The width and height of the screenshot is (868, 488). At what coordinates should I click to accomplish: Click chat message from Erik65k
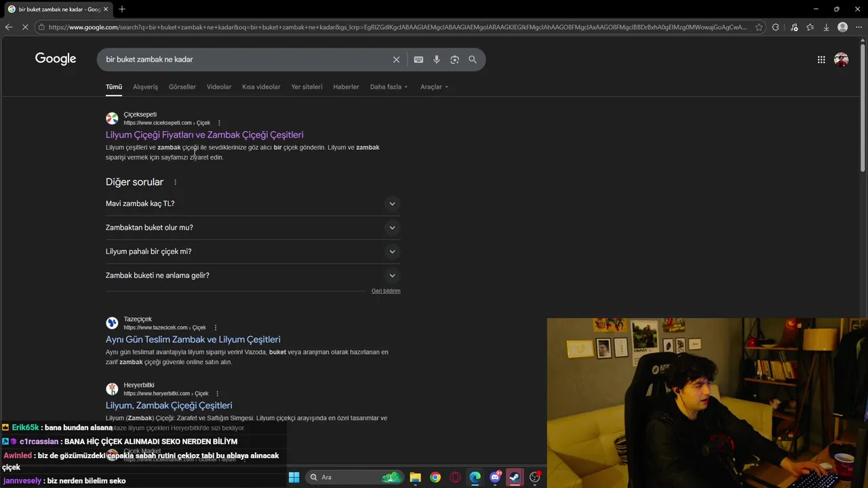[58, 428]
